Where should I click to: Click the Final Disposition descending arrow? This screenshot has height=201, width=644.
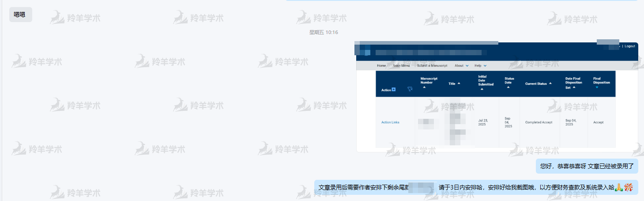click(x=597, y=87)
